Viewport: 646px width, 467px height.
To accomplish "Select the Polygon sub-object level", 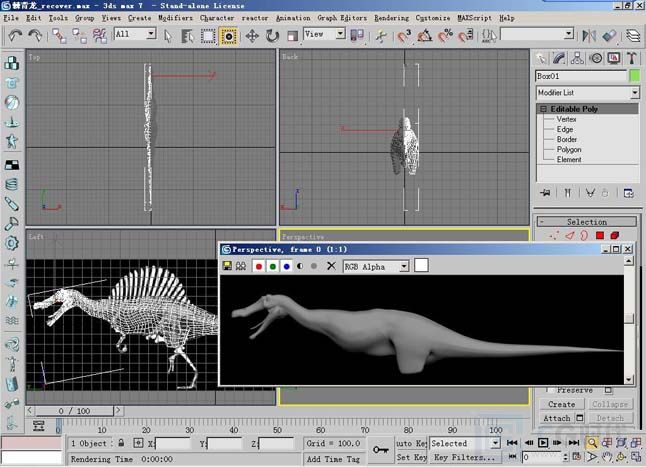I will tap(569, 149).
